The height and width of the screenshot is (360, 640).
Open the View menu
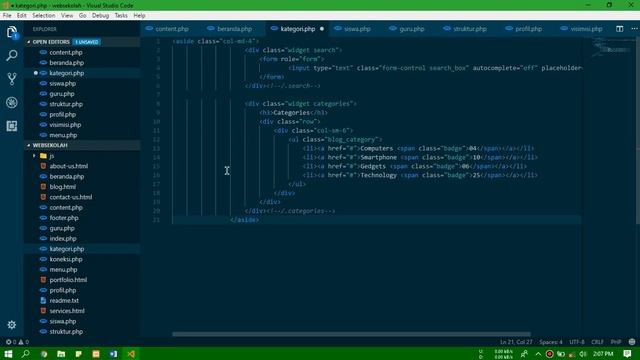[x=67, y=16]
